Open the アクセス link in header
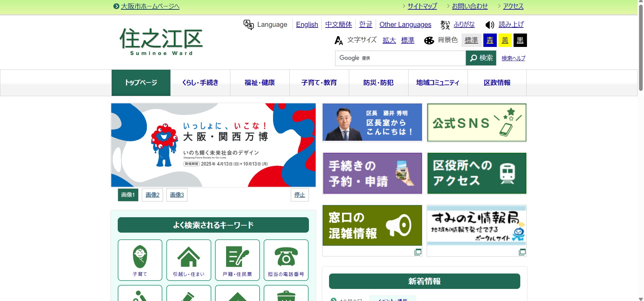Screen dimensions: 644x301 513,6
